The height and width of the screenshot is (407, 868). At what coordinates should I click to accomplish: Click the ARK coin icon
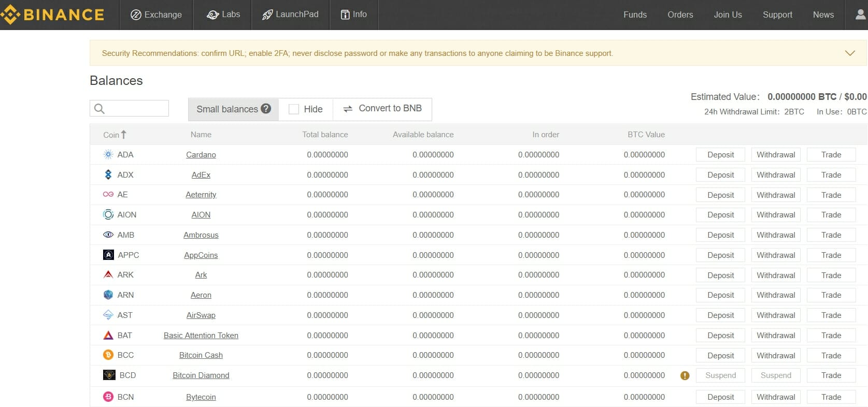point(108,274)
